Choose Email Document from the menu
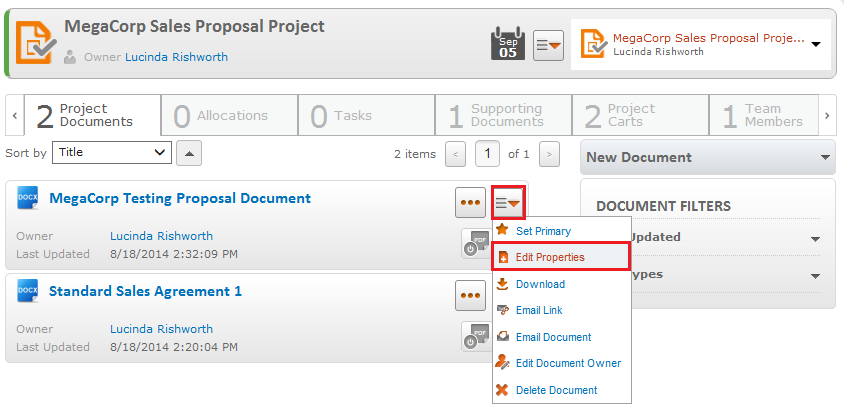This screenshot has height=408, width=844. [x=561, y=337]
